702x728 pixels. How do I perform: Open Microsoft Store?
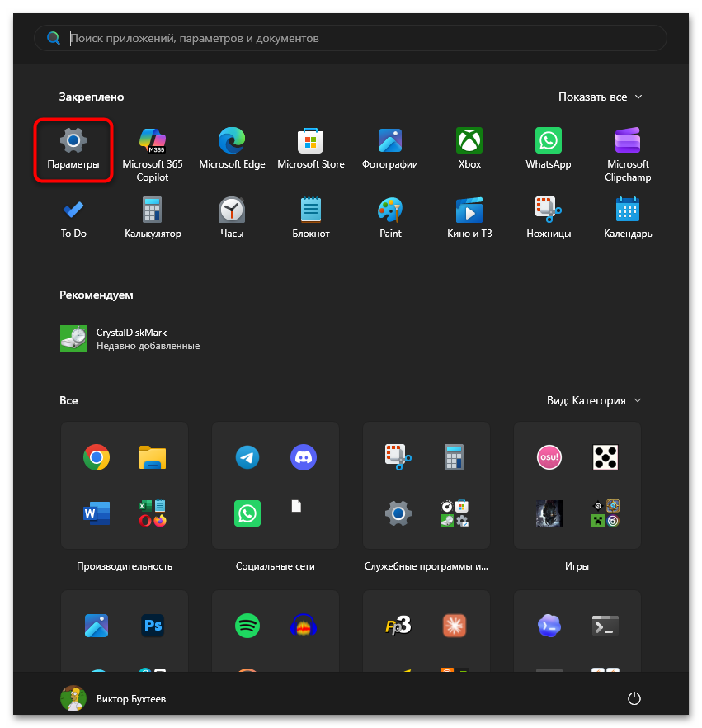click(311, 149)
